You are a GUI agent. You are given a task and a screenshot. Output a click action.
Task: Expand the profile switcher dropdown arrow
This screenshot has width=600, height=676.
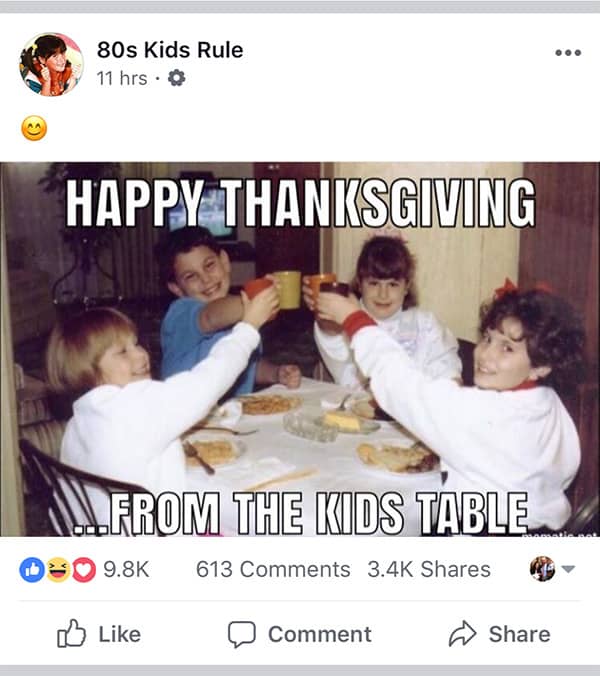click(x=569, y=569)
